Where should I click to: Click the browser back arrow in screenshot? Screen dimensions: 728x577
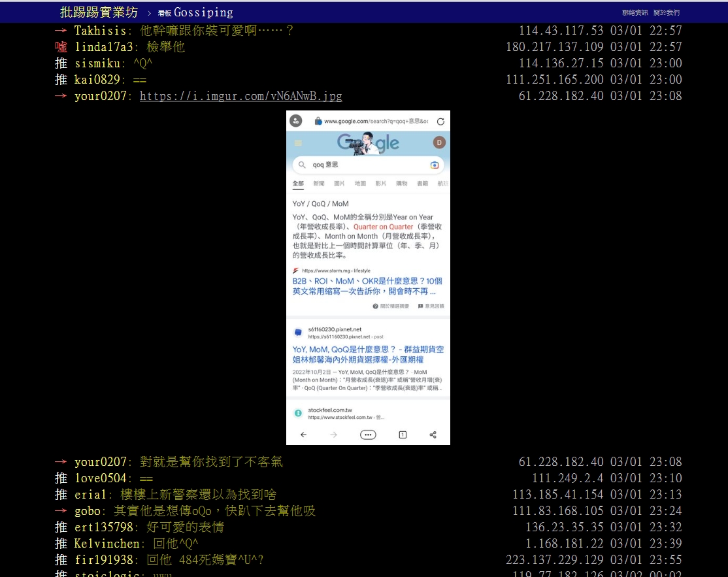(x=303, y=435)
